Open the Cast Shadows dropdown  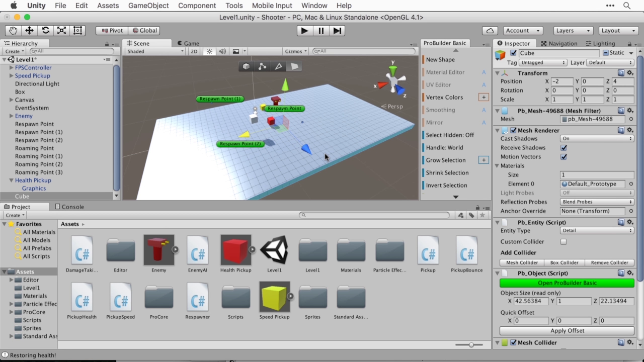[597, 139]
